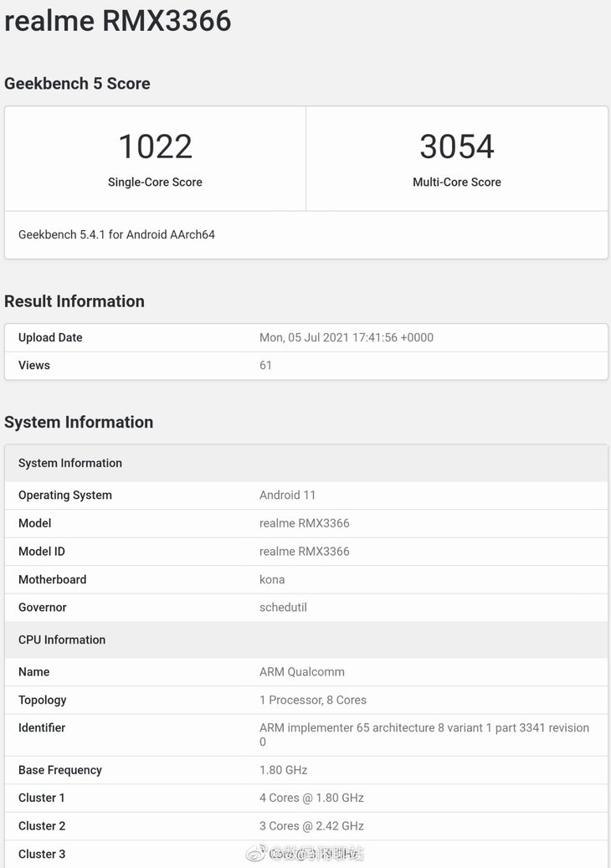Click the Cluster 2 value 3 Cores @ 2.42 GHz
Image resolution: width=611 pixels, height=868 pixels.
click(311, 826)
